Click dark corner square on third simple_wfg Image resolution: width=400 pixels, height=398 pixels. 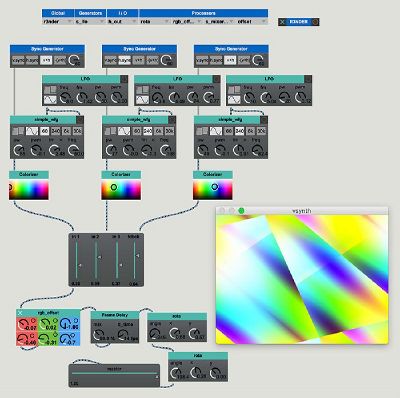[264, 120]
